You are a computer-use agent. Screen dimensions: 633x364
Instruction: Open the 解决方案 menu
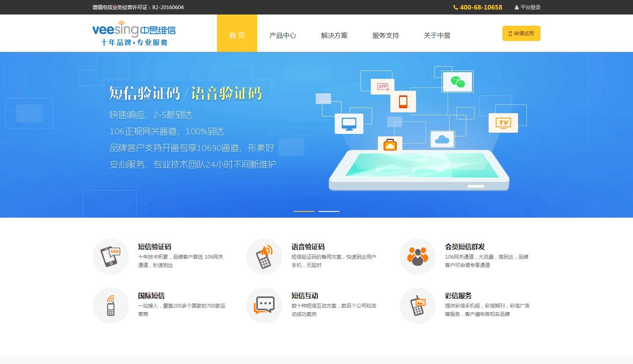(334, 36)
